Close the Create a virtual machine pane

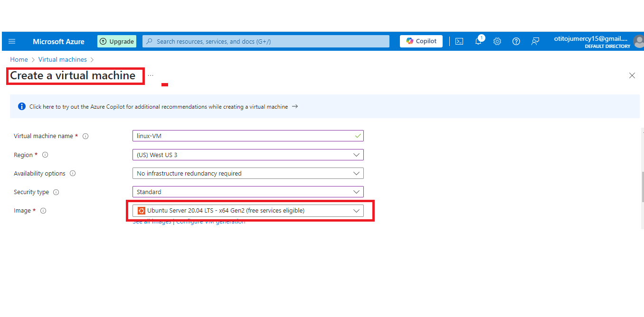click(632, 75)
